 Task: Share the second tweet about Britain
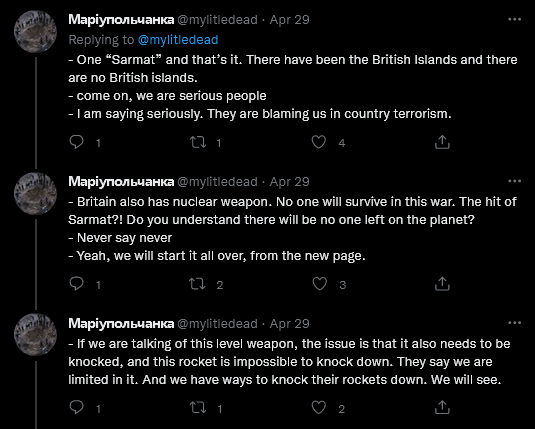coord(442,284)
